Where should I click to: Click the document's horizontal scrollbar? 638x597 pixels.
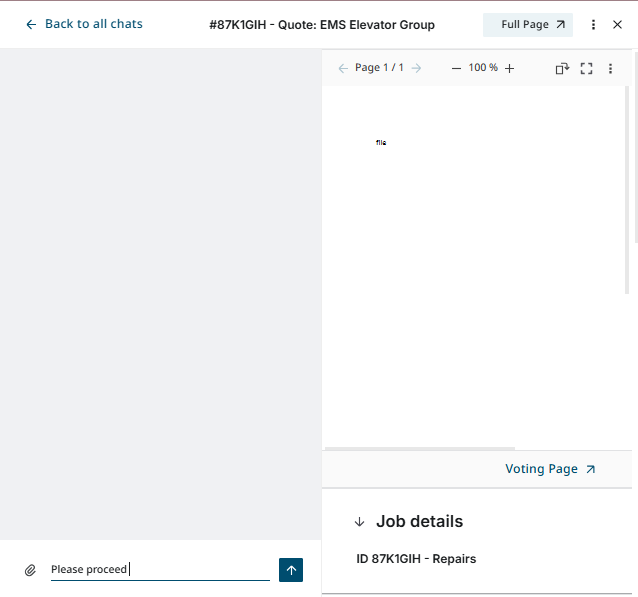click(x=420, y=448)
